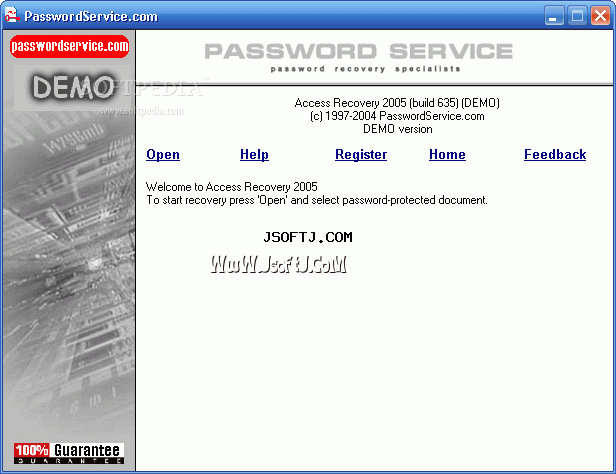Click the 'DEMO version' text line
This screenshot has width=616, height=474.
(398, 129)
